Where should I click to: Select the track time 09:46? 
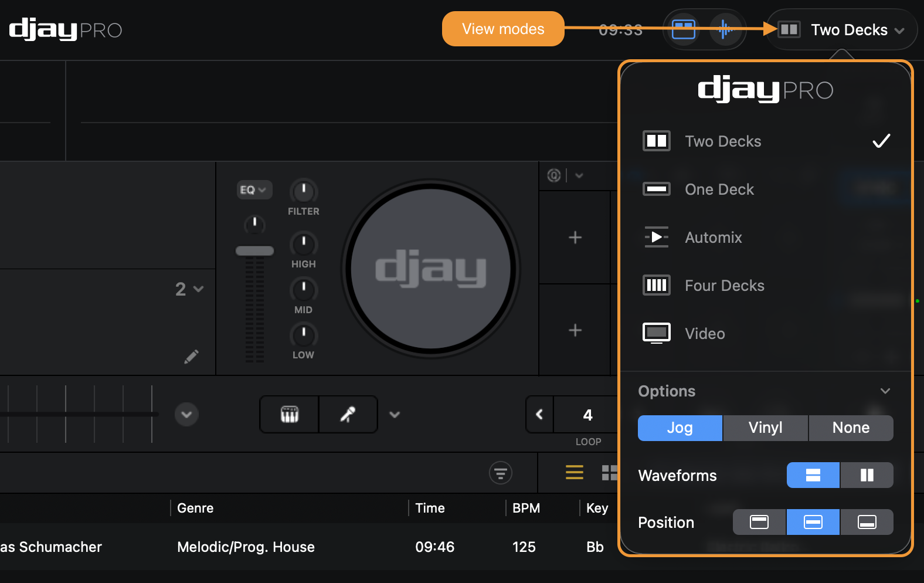point(434,547)
